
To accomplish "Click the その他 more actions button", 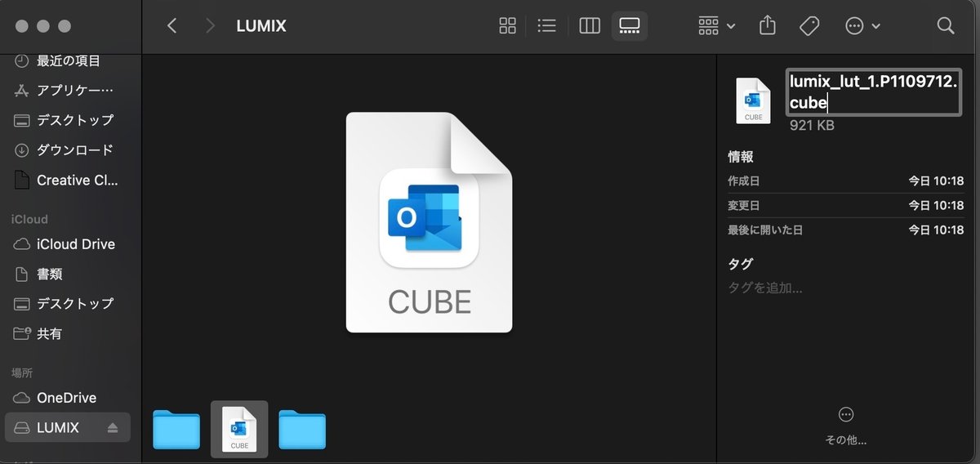I will [846, 426].
